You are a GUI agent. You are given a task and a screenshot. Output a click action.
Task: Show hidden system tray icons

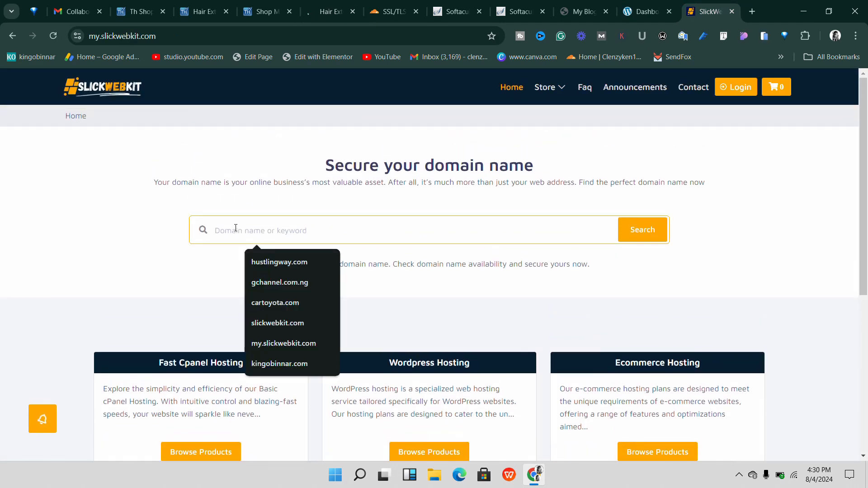tap(739, 475)
